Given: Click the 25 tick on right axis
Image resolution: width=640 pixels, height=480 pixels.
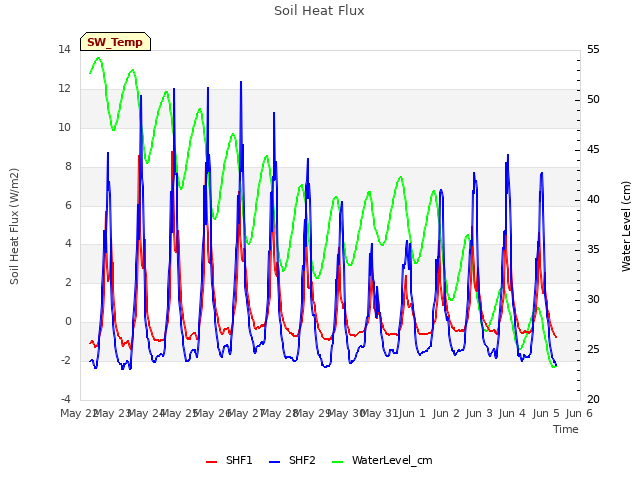Looking at the screenshot, I should click(x=593, y=350).
